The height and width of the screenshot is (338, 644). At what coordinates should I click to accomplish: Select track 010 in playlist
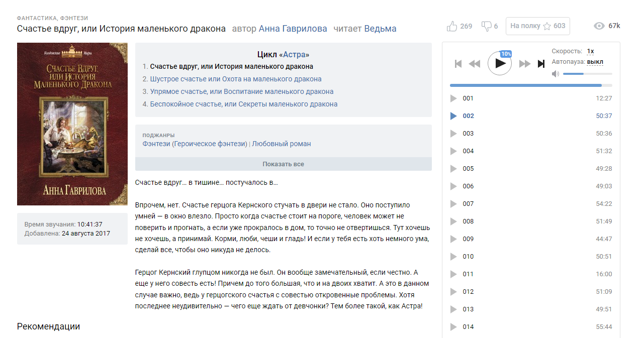click(x=468, y=257)
